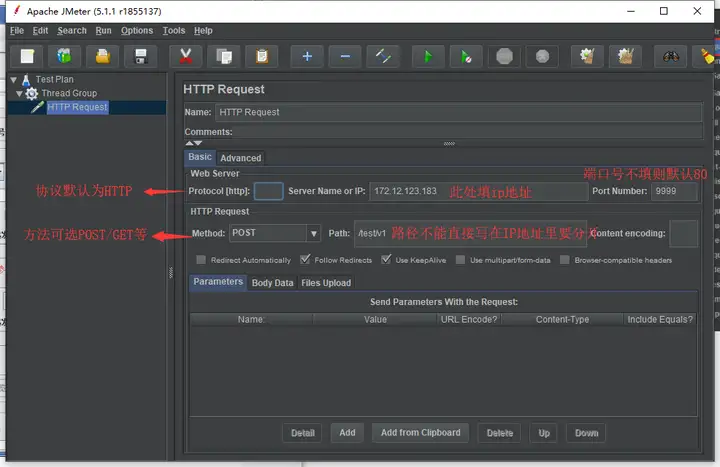The height and width of the screenshot is (467, 720).
Task: Open the Tools menu
Action: [x=174, y=31]
